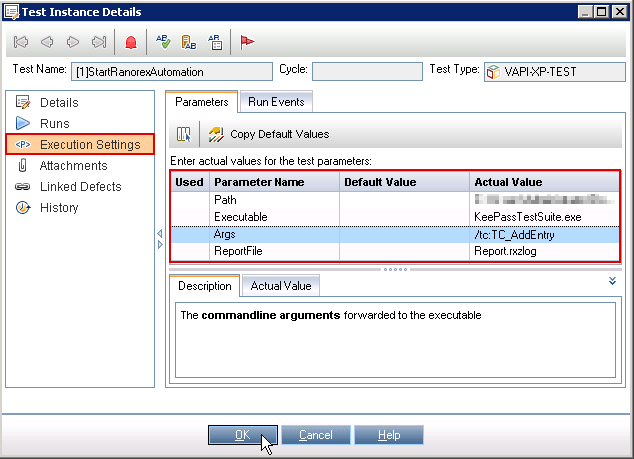Go to the previous test instance
The height and width of the screenshot is (459, 634).
pos(47,42)
